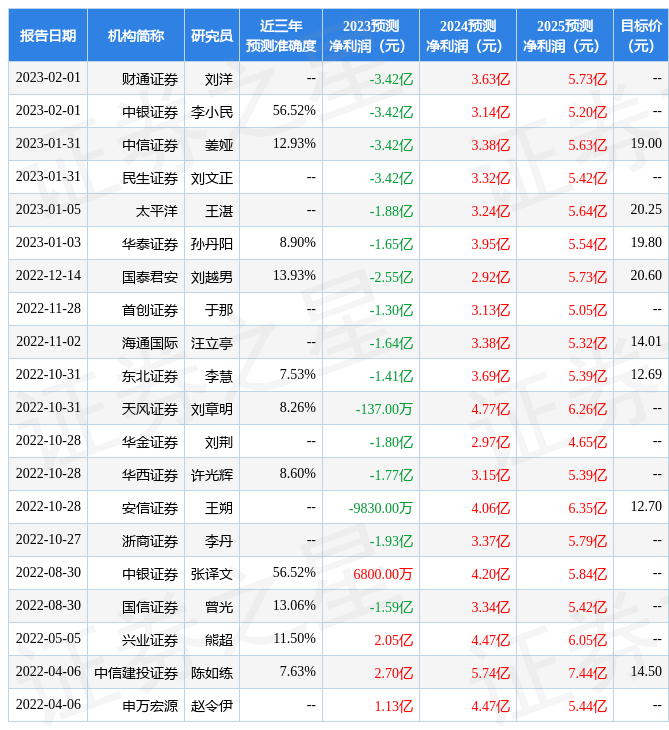Click the 2023预测净利润 column header
Viewport: 669px width, 730px height.
pos(370,36)
